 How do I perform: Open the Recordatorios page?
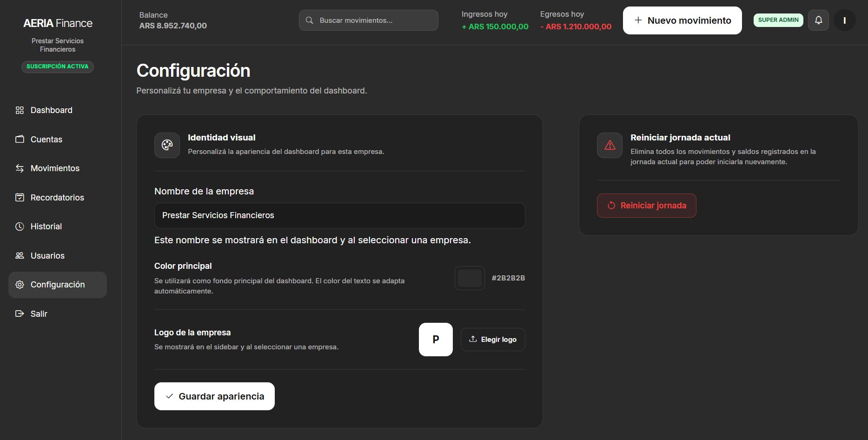click(58, 198)
